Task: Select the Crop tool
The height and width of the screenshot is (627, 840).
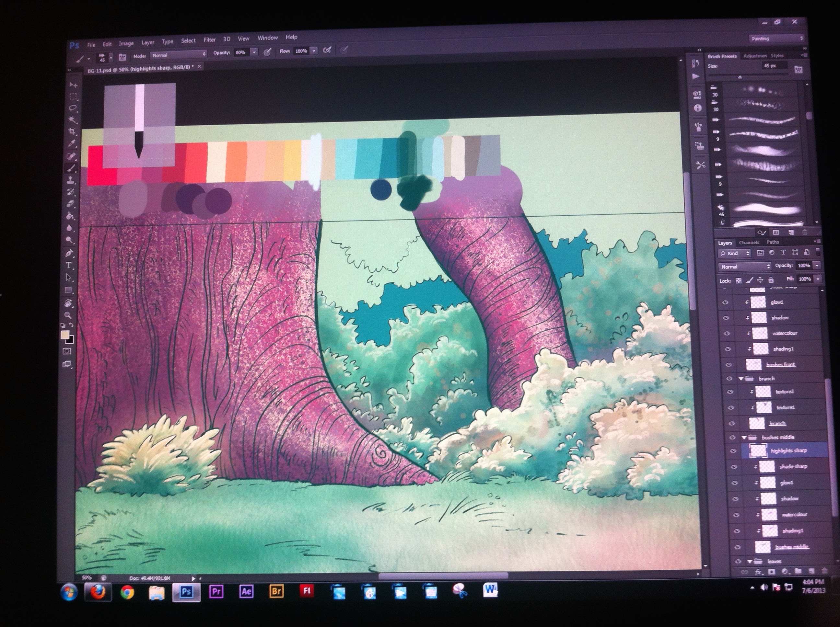Action: [72, 131]
